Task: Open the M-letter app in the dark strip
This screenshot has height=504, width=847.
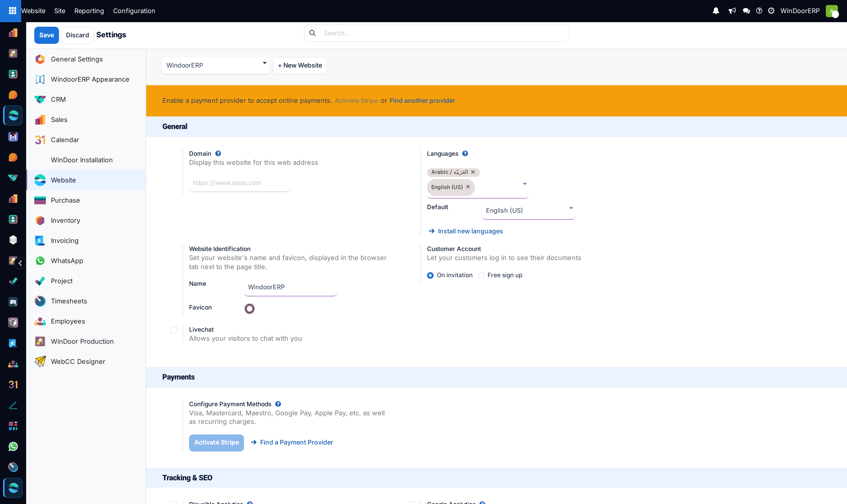Action: pos(13,137)
